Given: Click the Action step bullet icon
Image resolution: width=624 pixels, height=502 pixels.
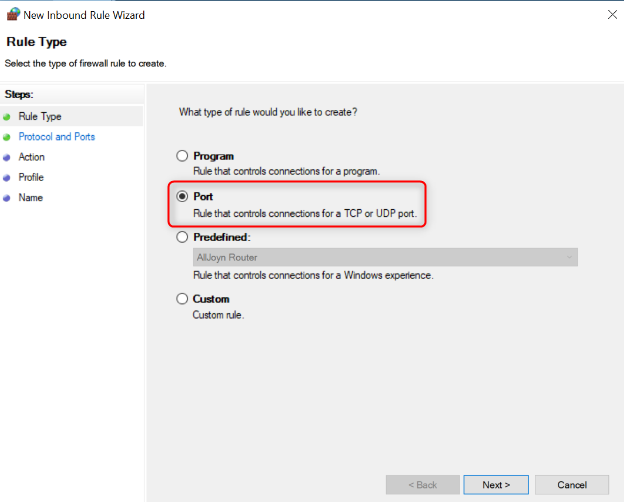Looking at the screenshot, I should pyautogui.click(x=7, y=157).
